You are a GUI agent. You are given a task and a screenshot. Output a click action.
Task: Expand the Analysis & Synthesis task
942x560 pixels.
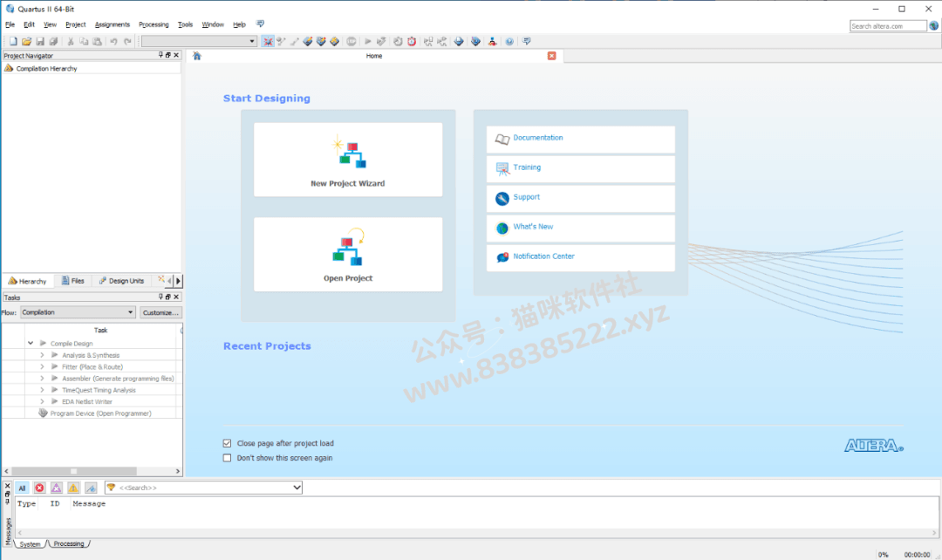point(42,355)
